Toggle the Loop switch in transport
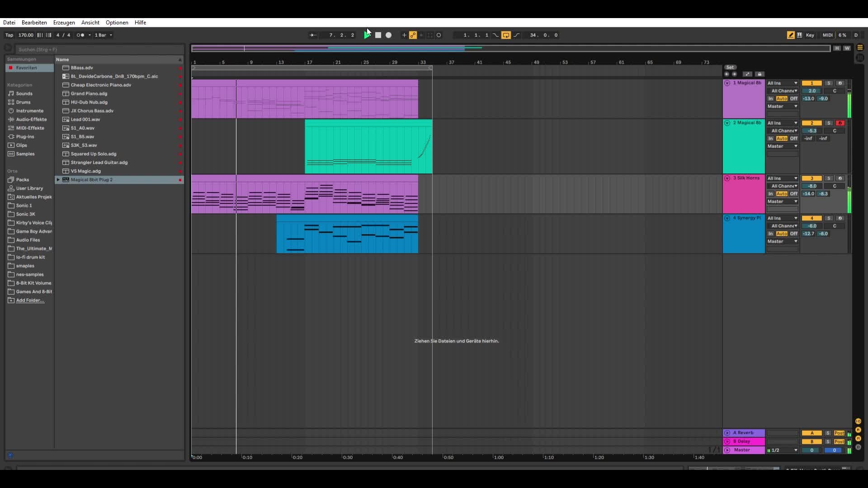868x488 pixels. click(x=506, y=35)
